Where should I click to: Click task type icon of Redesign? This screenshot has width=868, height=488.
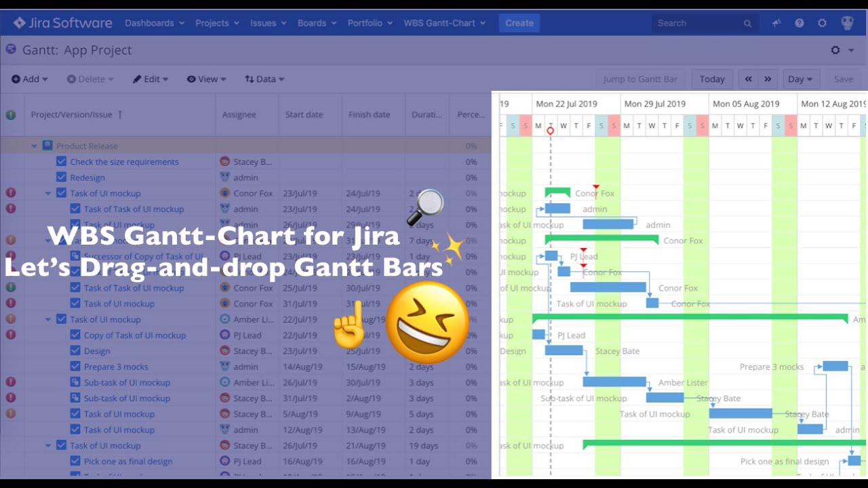(61, 178)
